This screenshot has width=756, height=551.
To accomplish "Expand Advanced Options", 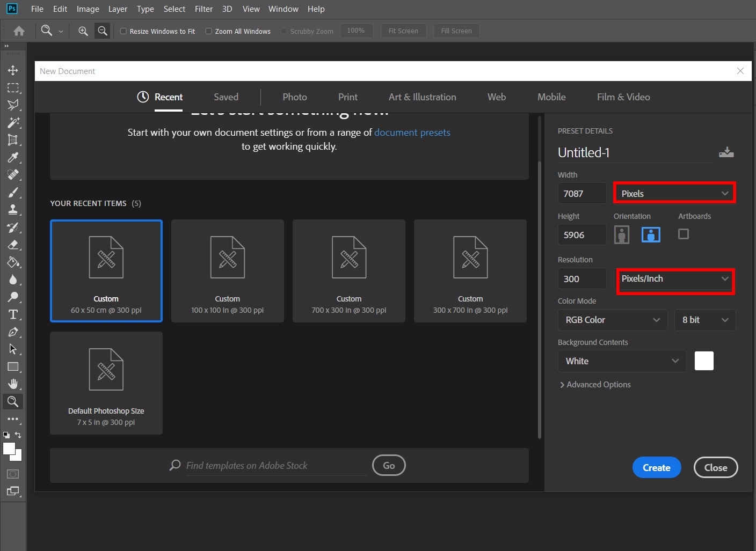I will pos(595,385).
